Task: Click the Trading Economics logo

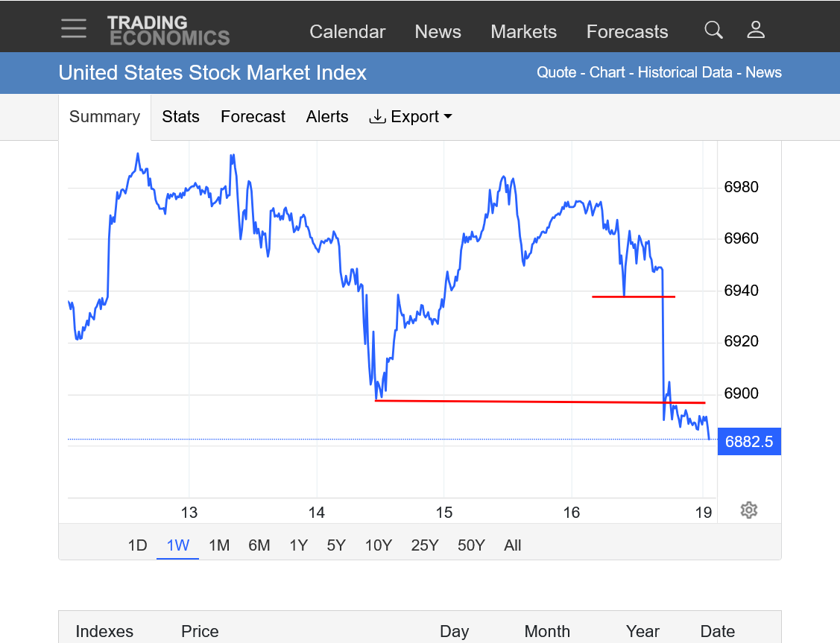Action: (x=168, y=31)
